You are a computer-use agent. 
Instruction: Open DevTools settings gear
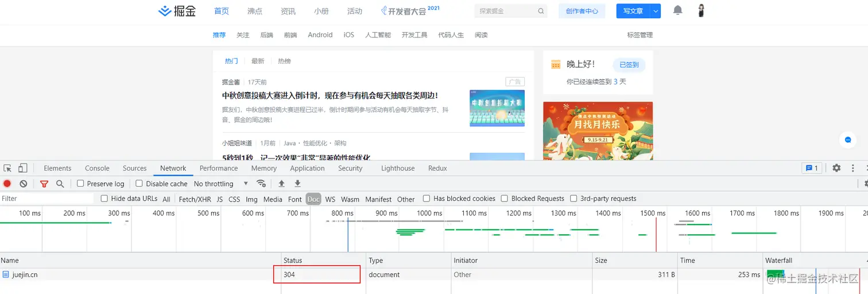pyautogui.click(x=836, y=168)
